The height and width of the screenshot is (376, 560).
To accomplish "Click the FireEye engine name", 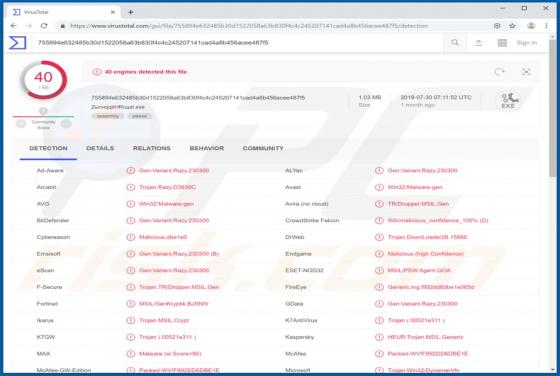I will 296,287.
